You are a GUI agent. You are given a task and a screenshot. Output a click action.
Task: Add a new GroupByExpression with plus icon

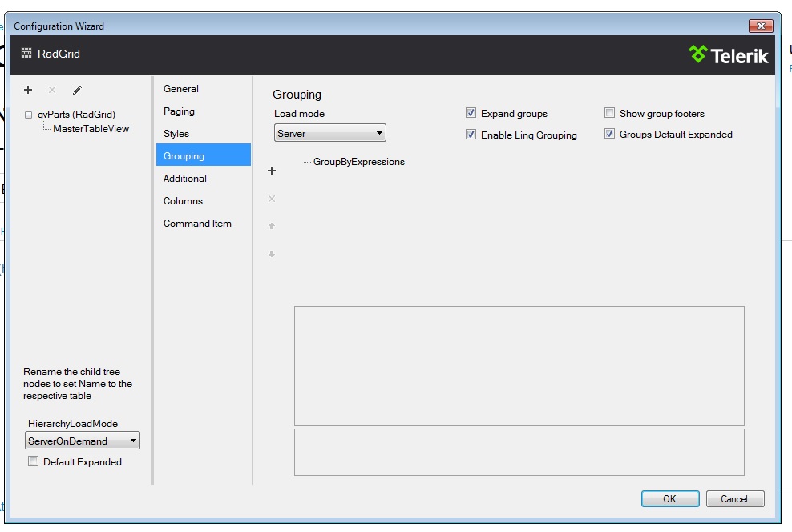[272, 171]
